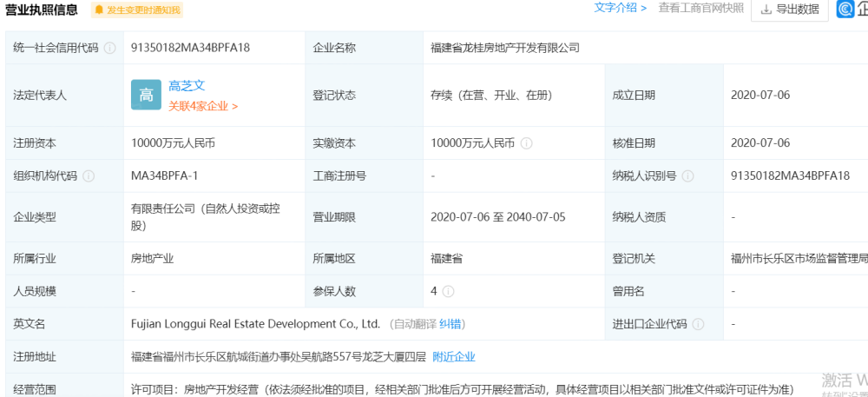The image size is (868, 397).
Task: Select English name Fujian Longgui Real Estate Development
Action: click(256, 324)
